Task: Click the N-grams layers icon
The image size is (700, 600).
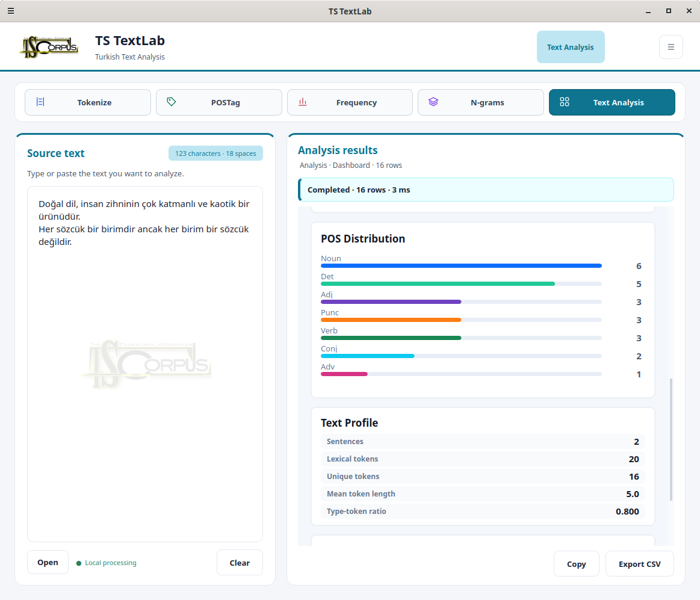Action: pos(433,102)
